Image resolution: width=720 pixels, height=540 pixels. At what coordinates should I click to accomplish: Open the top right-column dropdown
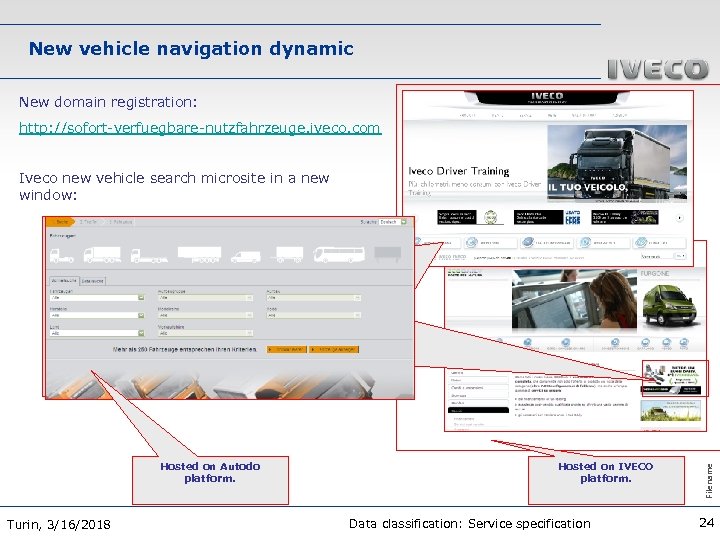point(314,298)
